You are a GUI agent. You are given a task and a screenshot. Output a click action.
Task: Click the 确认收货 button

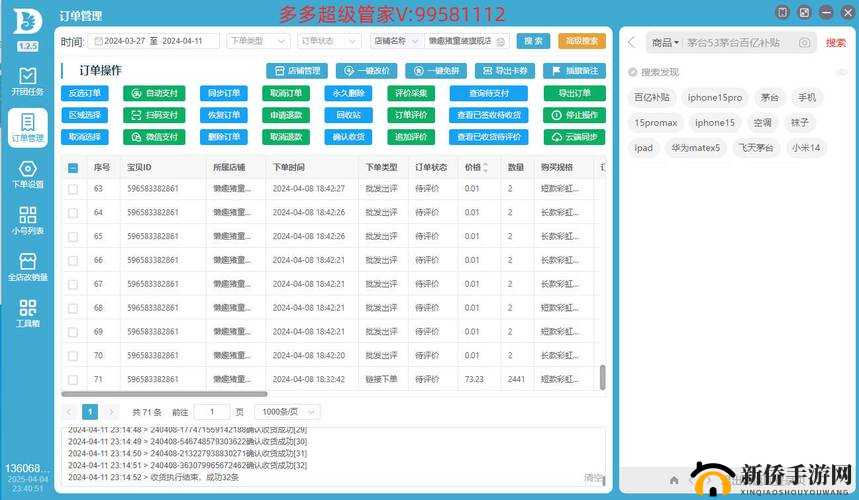tap(348, 137)
